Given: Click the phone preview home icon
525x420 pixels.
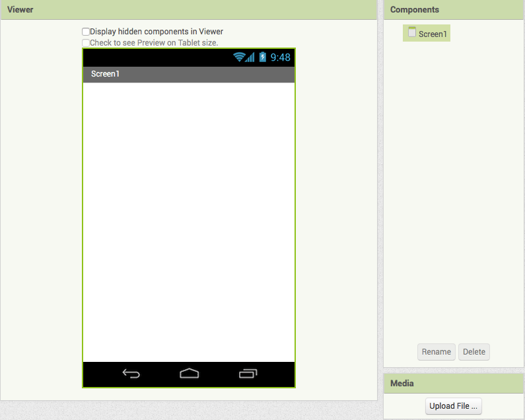Looking at the screenshot, I should [x=189, y=373].
